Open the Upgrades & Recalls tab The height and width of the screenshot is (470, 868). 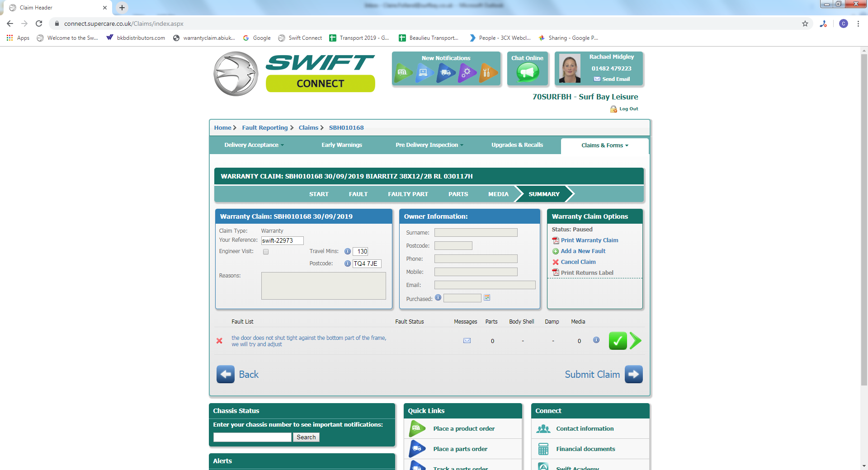tap(517, 145)
